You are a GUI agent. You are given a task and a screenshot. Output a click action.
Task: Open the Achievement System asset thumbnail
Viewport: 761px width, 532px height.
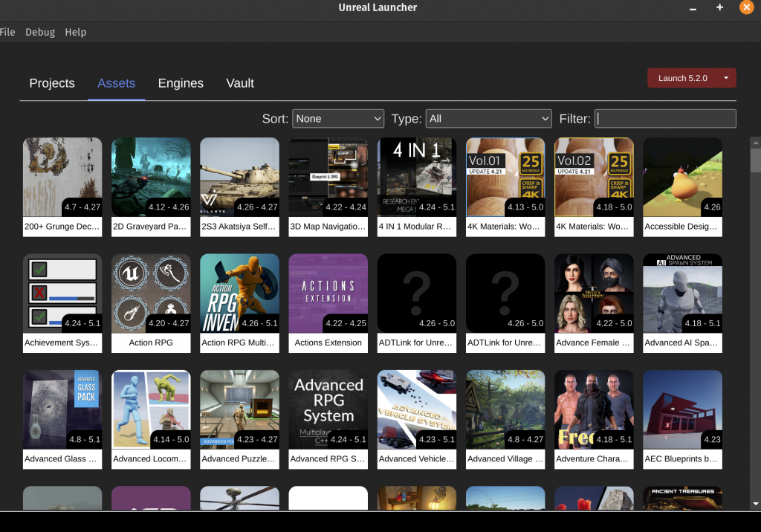62,293
